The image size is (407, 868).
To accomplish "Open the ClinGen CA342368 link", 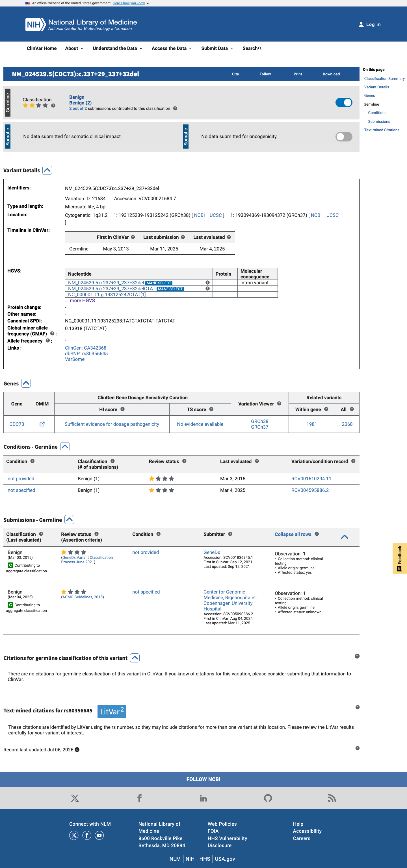I will pos(86,348).
